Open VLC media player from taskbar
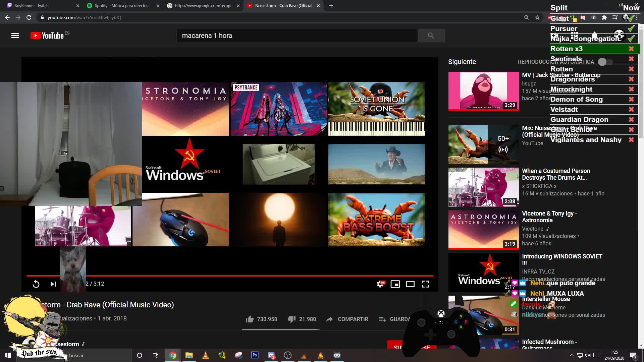 (x=205, y=355)
